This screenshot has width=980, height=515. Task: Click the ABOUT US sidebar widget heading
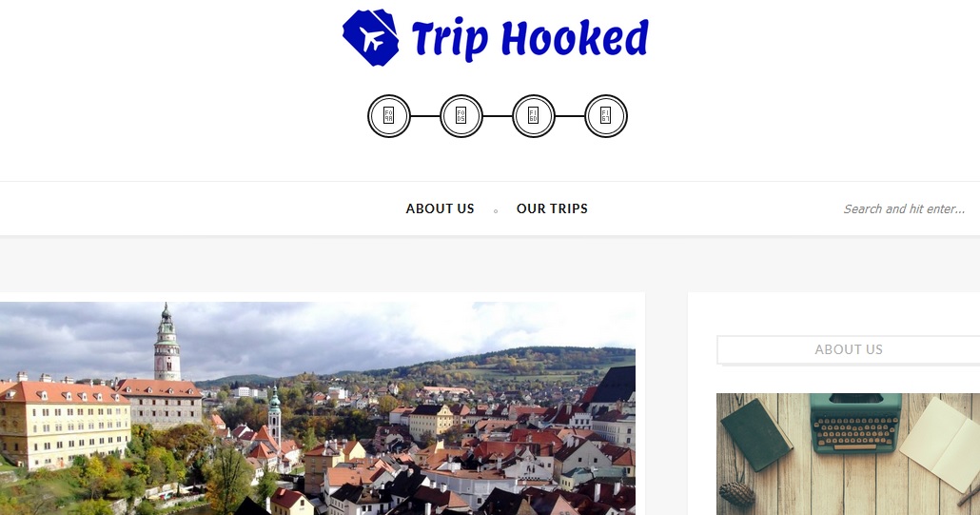click(848, 349)
